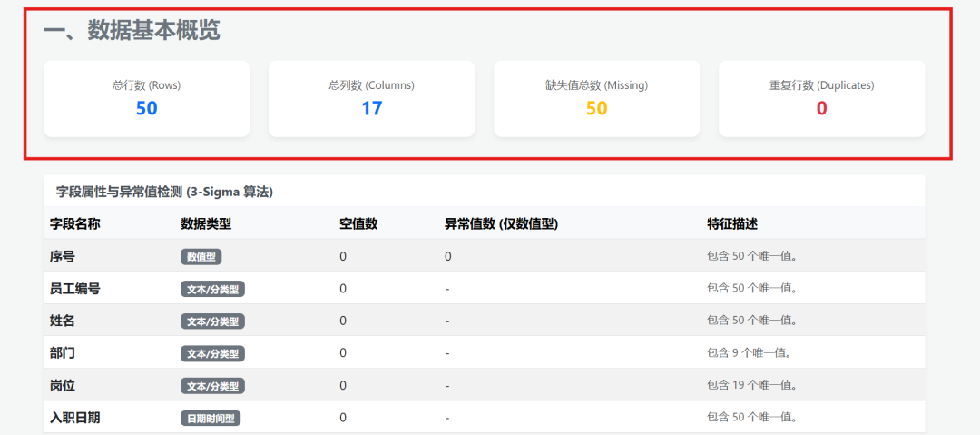Click the yellow 50 in the Missing card

coord(596,108)
